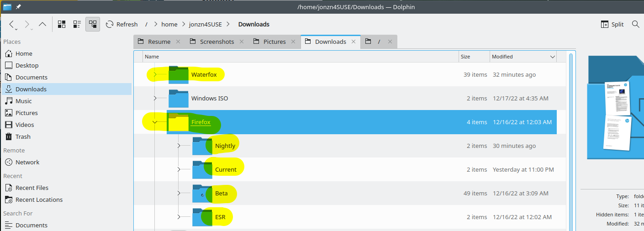This screenshot has height=231, width=644.
Task: Go back using the back arrow
Action: (12, 24)
